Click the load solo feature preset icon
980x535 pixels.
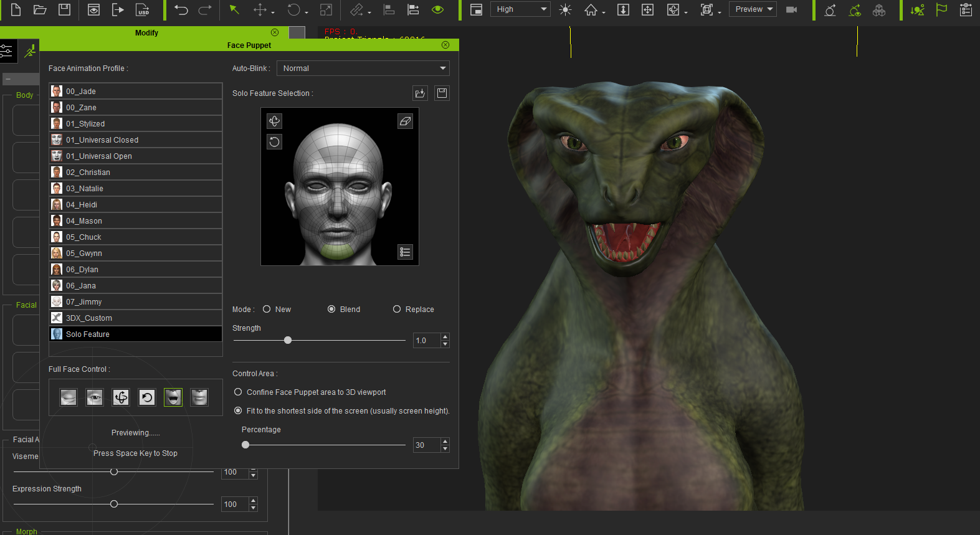click(421, 93)
